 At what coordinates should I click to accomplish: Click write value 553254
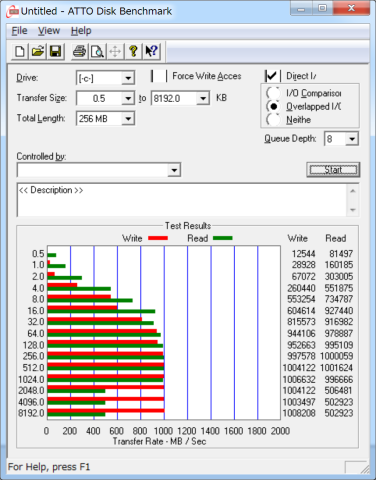tap(301, 299)
